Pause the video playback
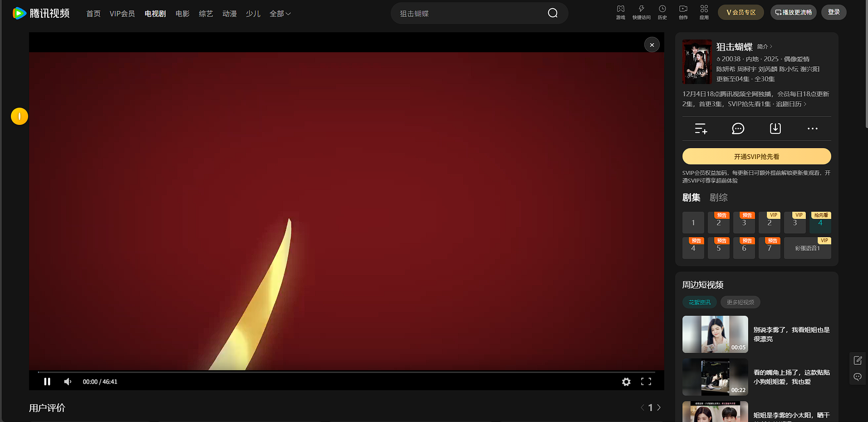 [47, 382]
